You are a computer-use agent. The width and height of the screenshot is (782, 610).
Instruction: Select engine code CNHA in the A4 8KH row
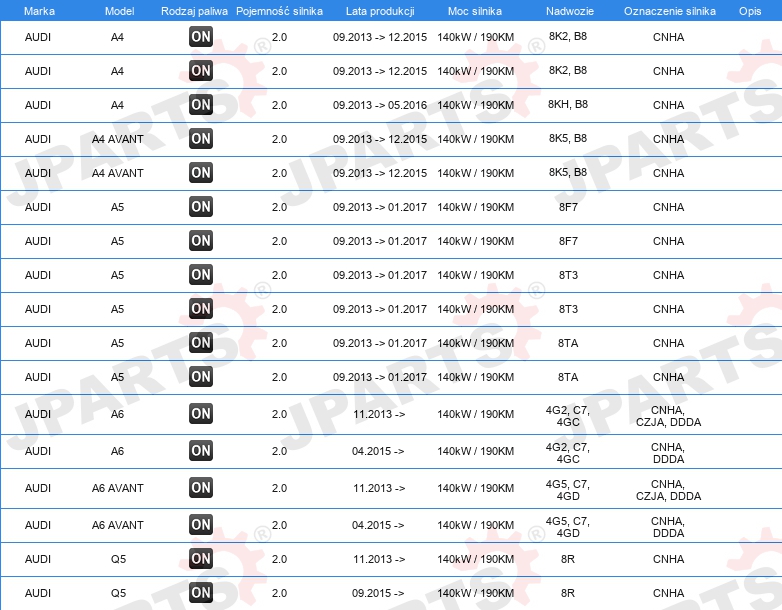point(668,105)
